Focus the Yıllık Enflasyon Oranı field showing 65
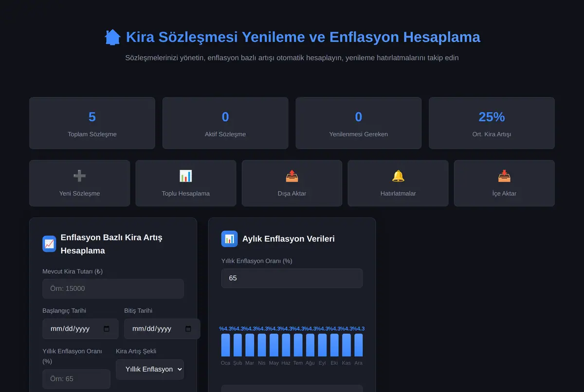Viewport: 584px width, 392px height. pyautogui.click(x=292, y=278)
